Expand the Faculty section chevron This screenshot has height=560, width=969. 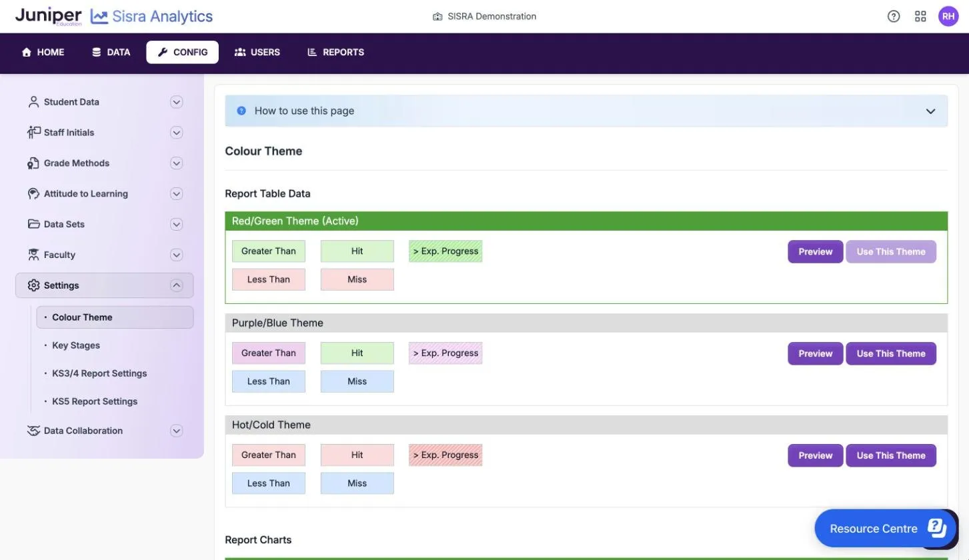click(176, 255)
